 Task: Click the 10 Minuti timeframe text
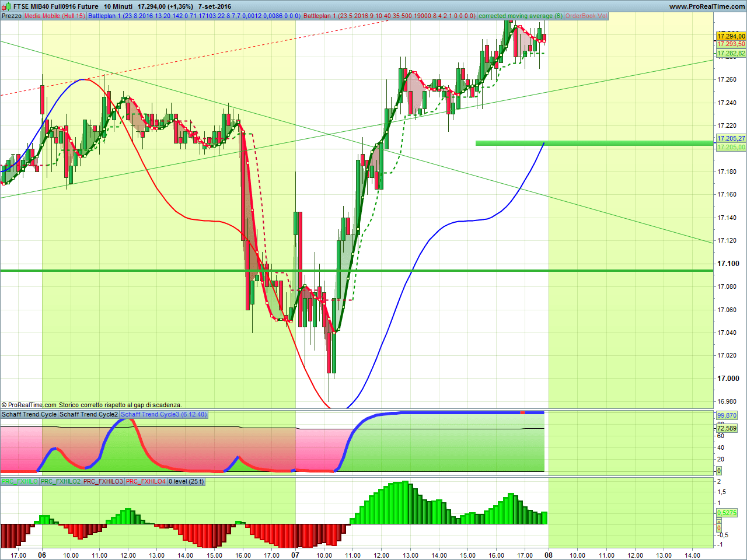[x=118, y=6]
